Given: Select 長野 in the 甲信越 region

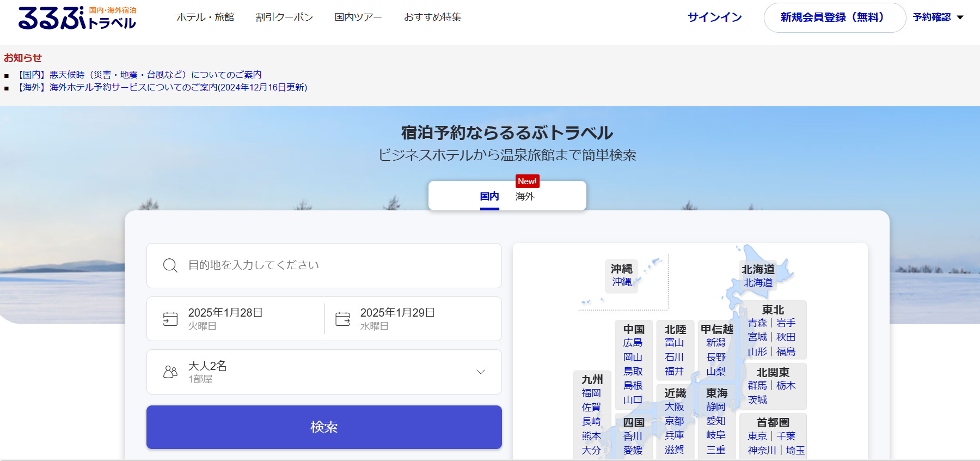Looking at the screenshot, I should click(x=716, y=357).
